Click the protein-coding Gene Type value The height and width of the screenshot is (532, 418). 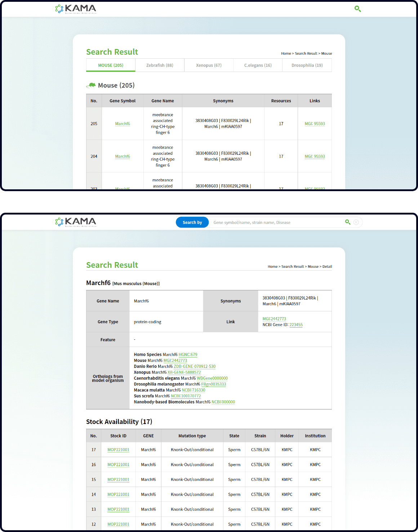coord(147,322)
